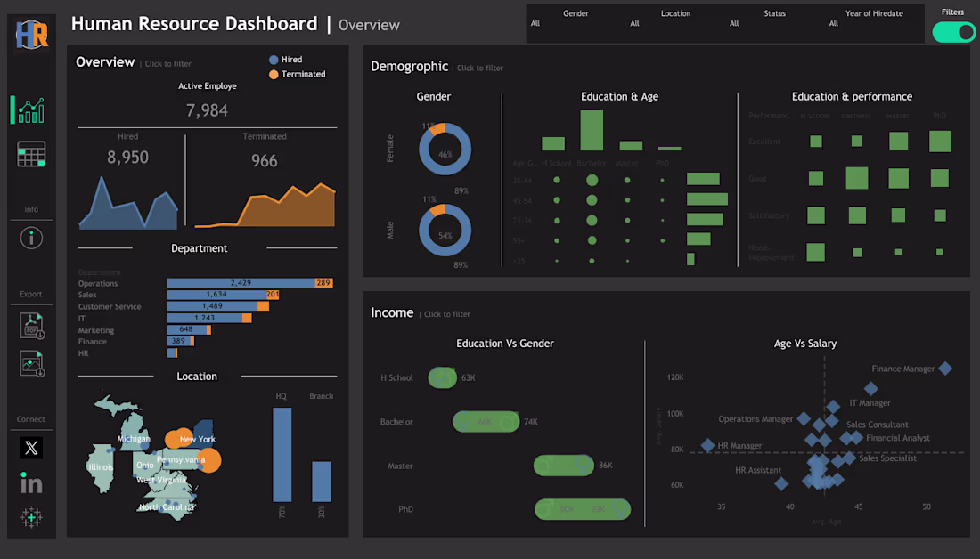The width and height of the screenshot is (980, 559).
Task: Open the LinkedIn profile icon
Action: [31, 482]
